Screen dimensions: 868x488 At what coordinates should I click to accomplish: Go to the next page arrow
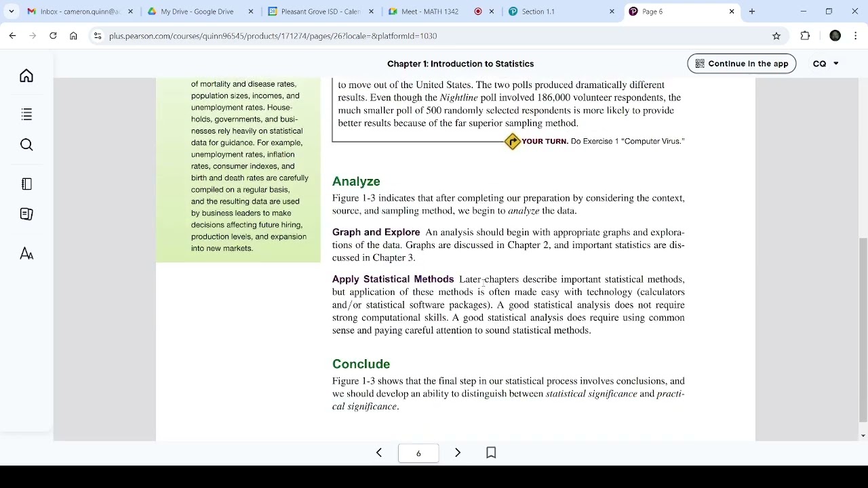tap(458, 453)
